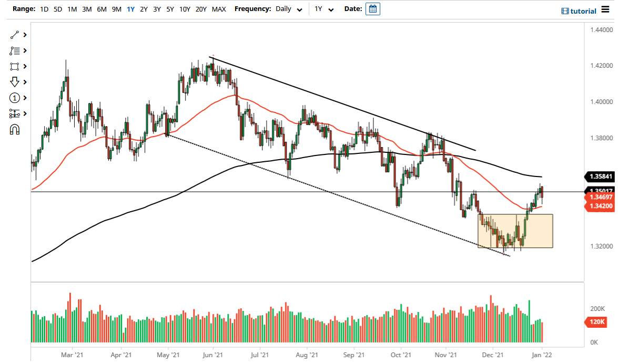Select the arrow annotation tool
Viewport: 618px width, 364px height.
point(15,82)
